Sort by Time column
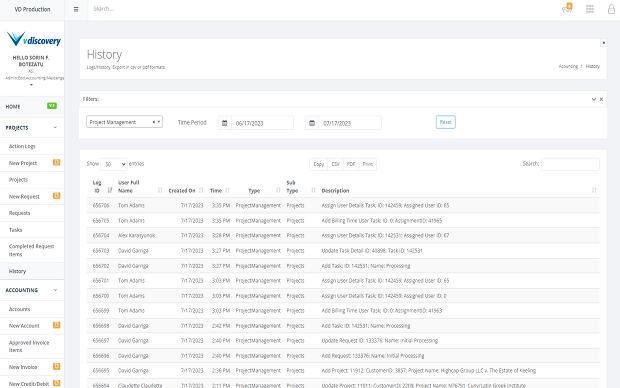Screen dimensions: 620x388 click(227, 190)
